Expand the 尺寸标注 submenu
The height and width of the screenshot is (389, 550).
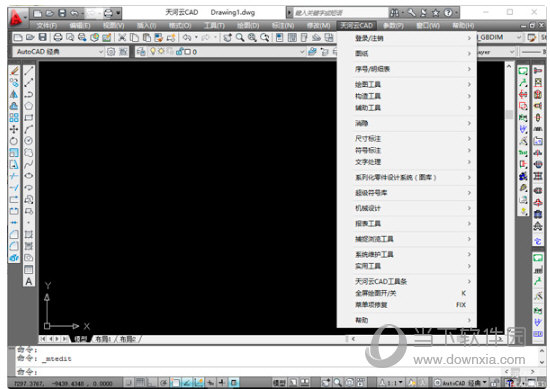[x=407, y=139]
